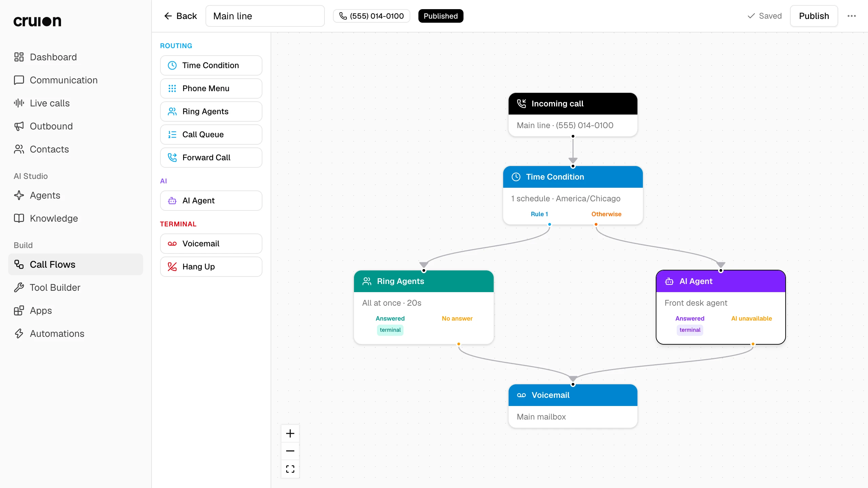Click the Agents sparkle icon
The image size is (868, 488).
[19, 195]
